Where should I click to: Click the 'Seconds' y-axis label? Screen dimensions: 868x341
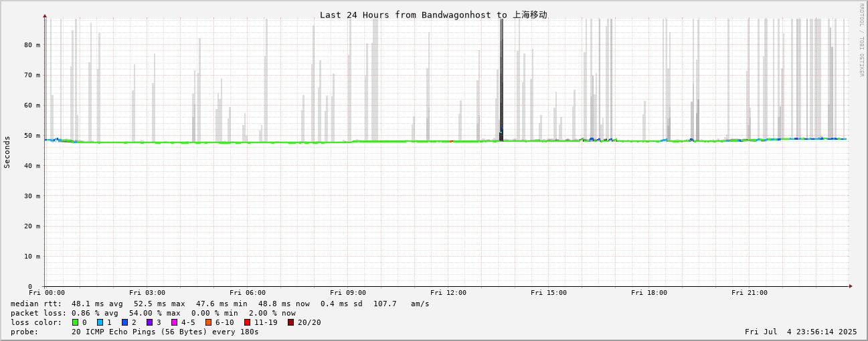tap(7, 152)
